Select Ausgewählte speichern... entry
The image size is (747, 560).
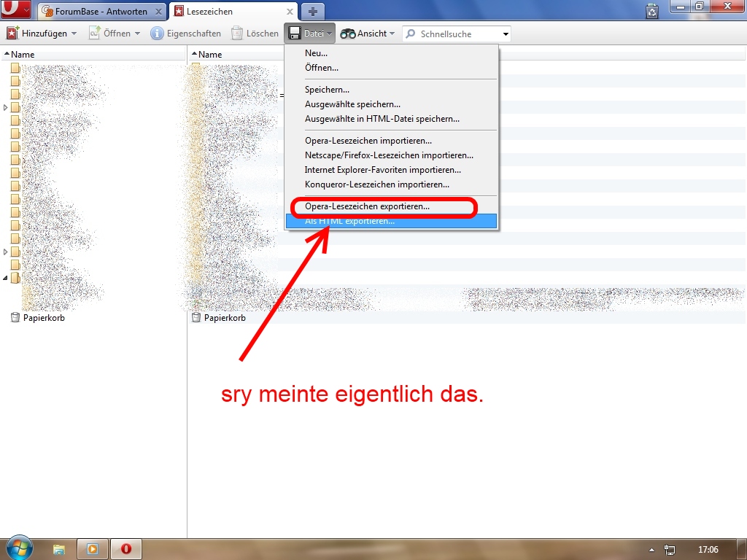click(391, 104)
